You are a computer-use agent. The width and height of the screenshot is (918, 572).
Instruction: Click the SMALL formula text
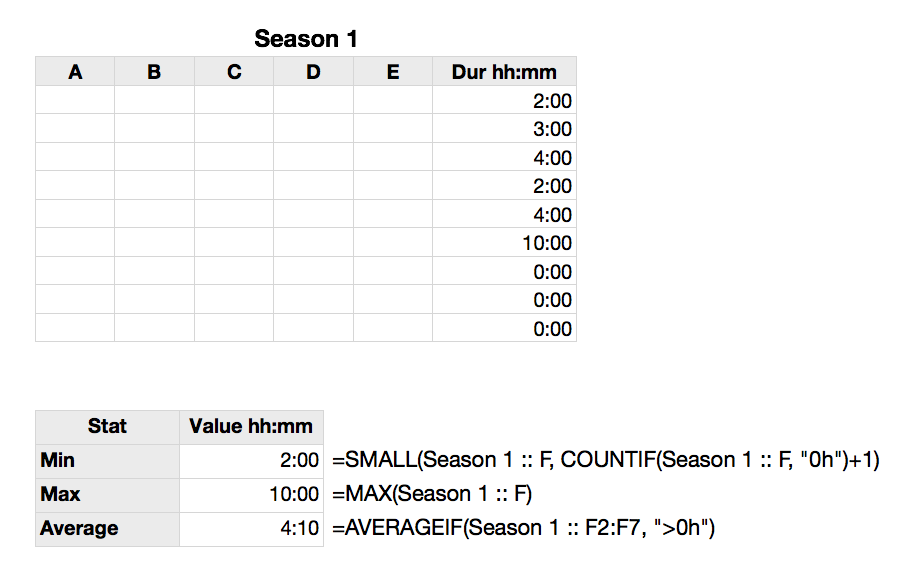[606, 461]
